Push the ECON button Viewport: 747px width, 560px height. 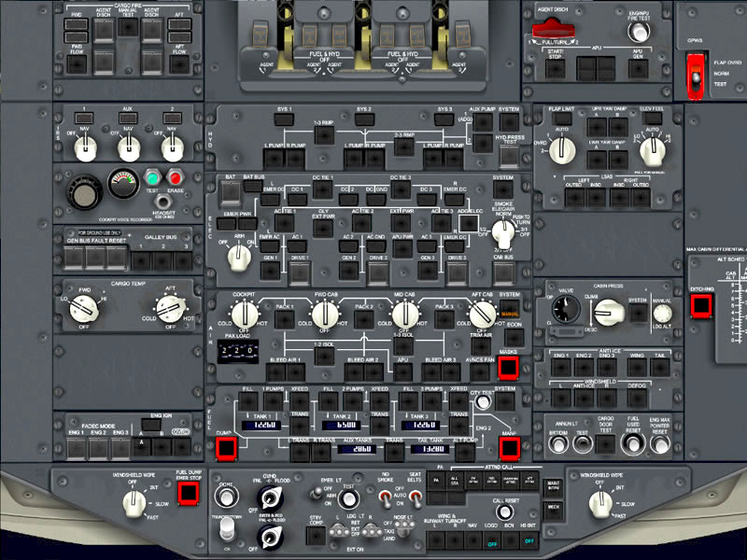tap(514, 337)
